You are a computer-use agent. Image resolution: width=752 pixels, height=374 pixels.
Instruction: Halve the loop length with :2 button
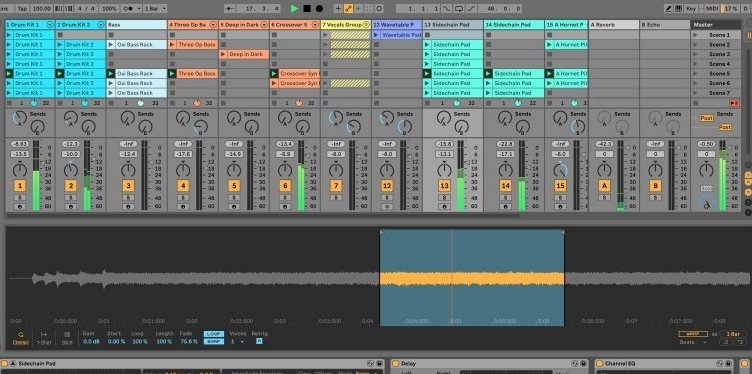[726, 342]
